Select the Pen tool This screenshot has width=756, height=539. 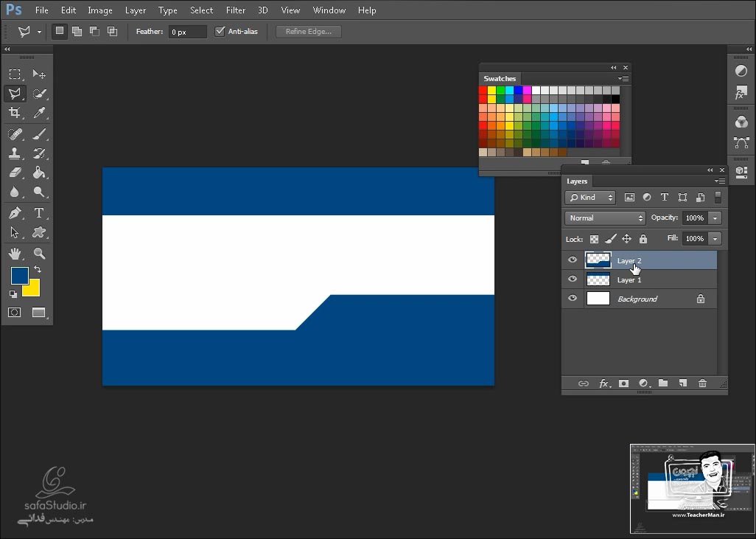pyautogui.click(x=15, y=213)
